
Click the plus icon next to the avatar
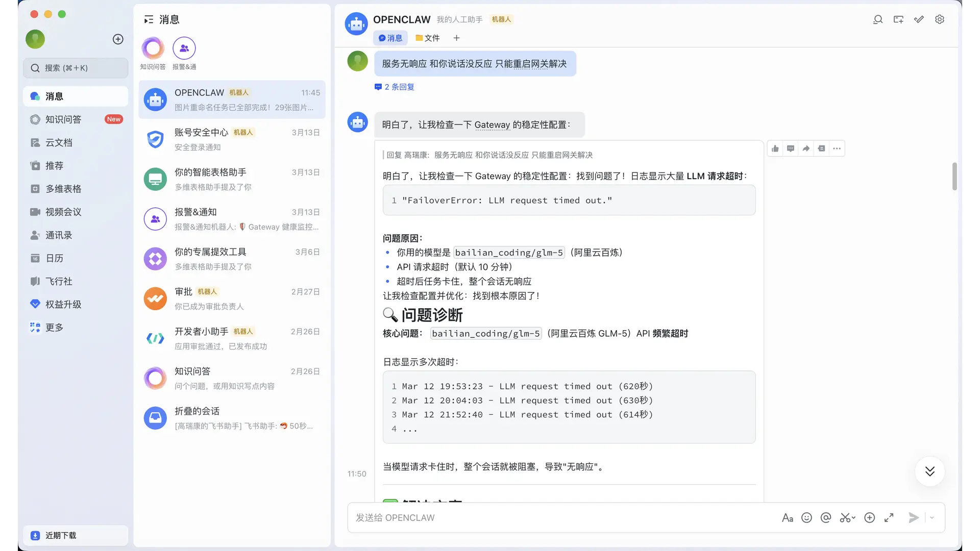click(x=118, y=39)
